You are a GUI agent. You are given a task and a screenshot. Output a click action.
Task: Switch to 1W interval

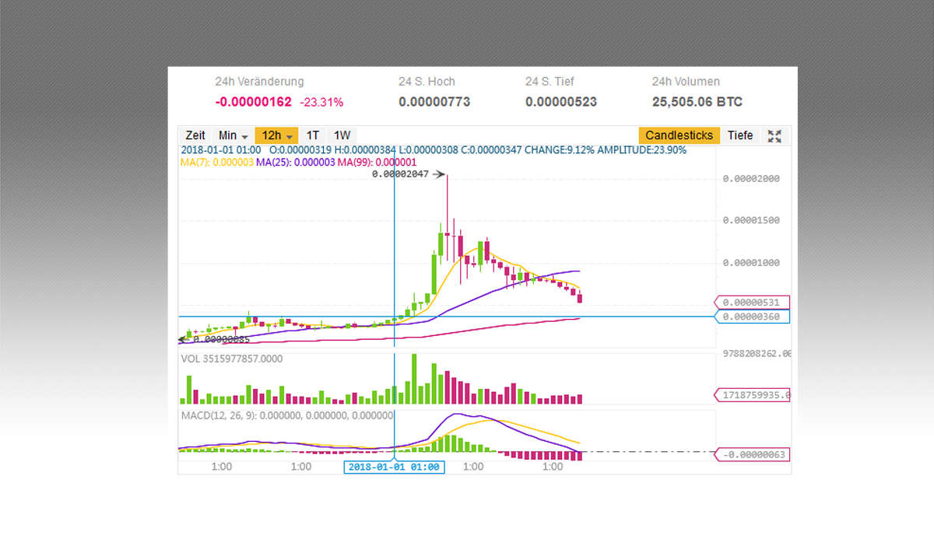tap(342, 135)
